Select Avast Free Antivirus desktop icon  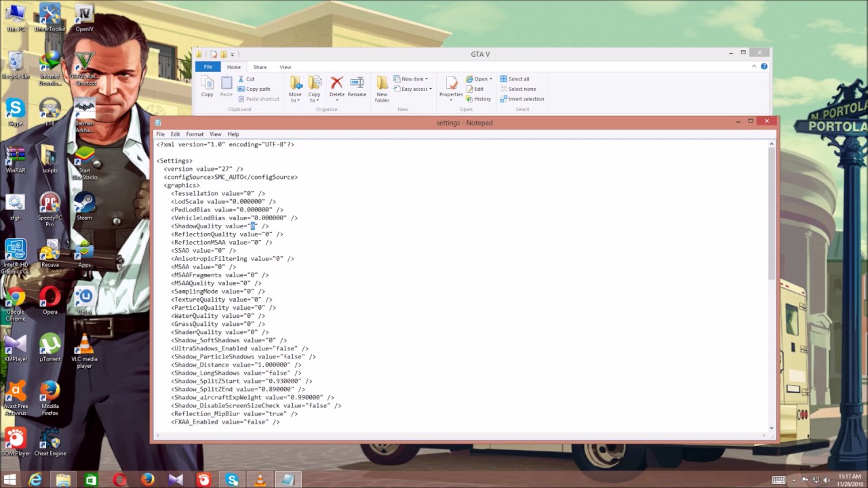pos(15,399)
